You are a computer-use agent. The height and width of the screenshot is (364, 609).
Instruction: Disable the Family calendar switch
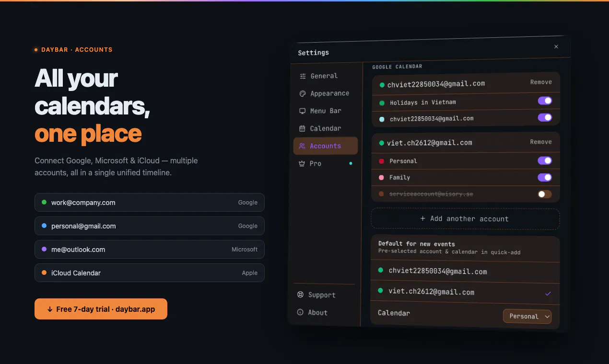[545, 177]
